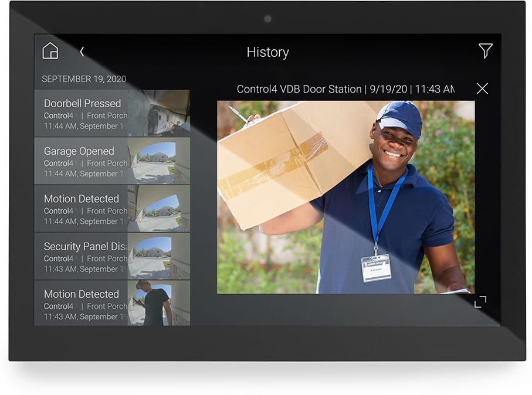Click the large delivery person snapshot

pos(345,197)
